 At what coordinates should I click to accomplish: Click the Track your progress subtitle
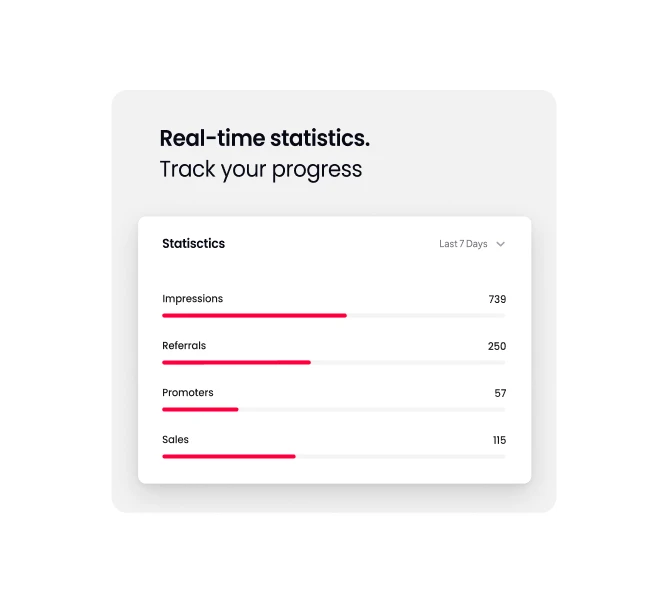260,170
